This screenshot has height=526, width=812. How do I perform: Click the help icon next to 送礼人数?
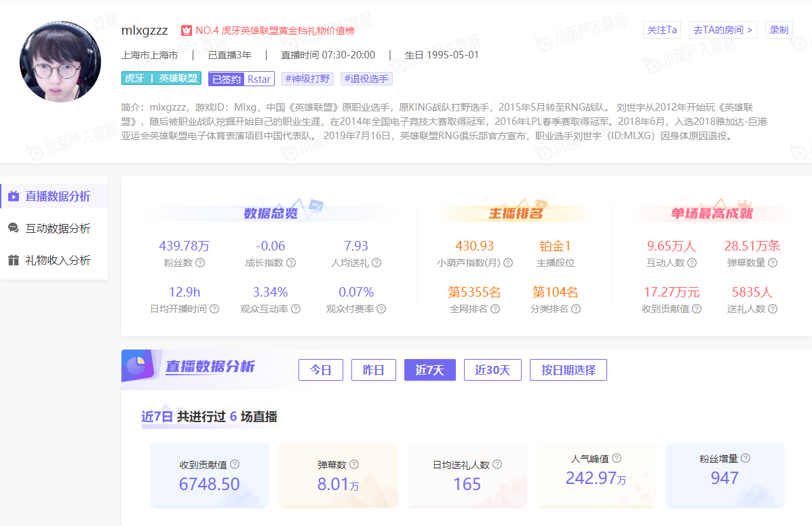pos(773,309)
